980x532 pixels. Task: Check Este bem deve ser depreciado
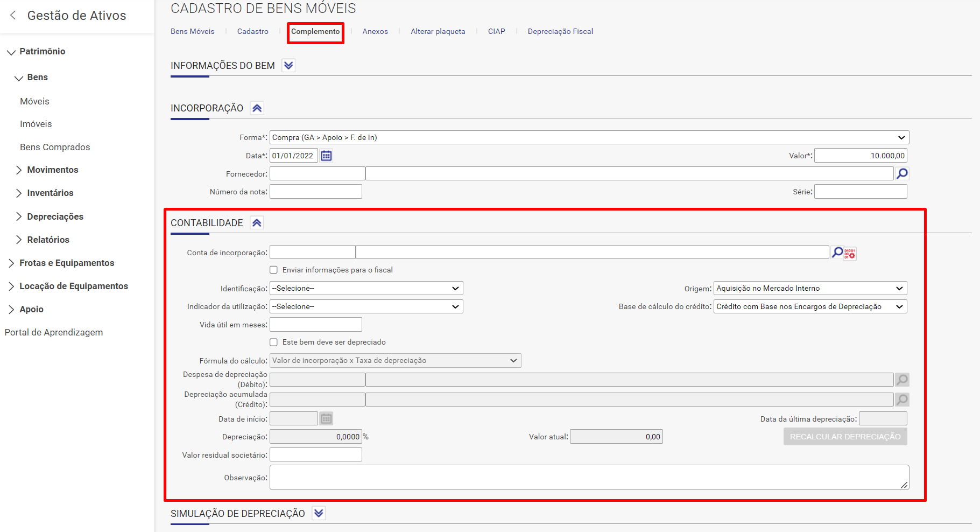(x=273, y=342)
